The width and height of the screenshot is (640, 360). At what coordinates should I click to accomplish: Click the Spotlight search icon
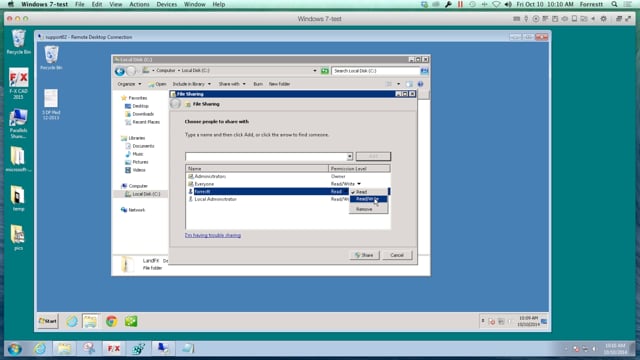click(x=614, y=4)
